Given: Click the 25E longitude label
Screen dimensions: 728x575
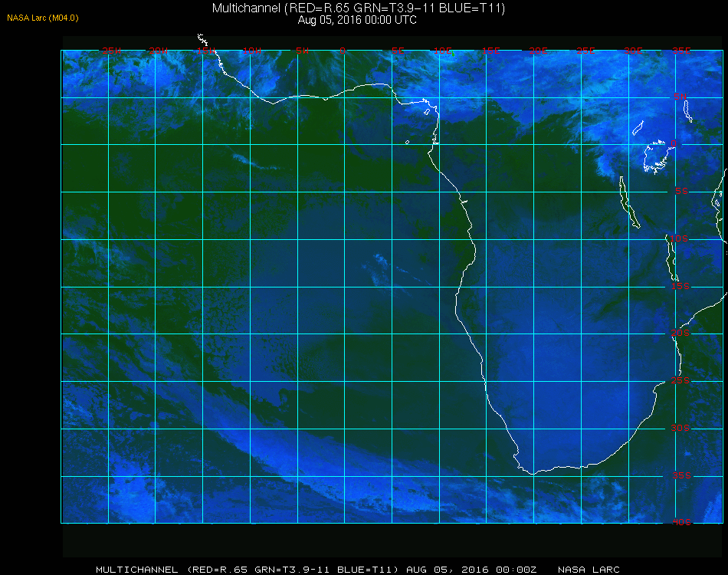Looking at the screenshot, I should 585,51.
